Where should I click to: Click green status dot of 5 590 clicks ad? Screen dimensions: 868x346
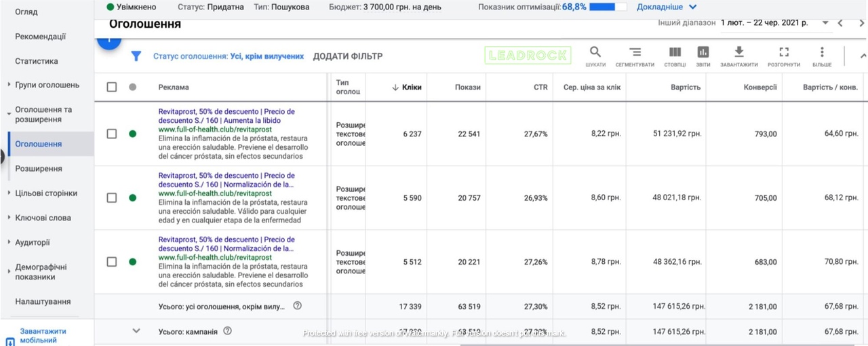click(x=132, y=198)
